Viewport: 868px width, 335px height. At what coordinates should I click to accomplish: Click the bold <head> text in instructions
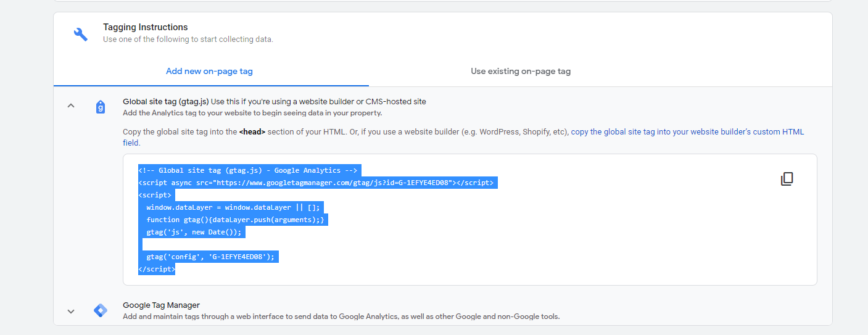[x=252, y=132]
